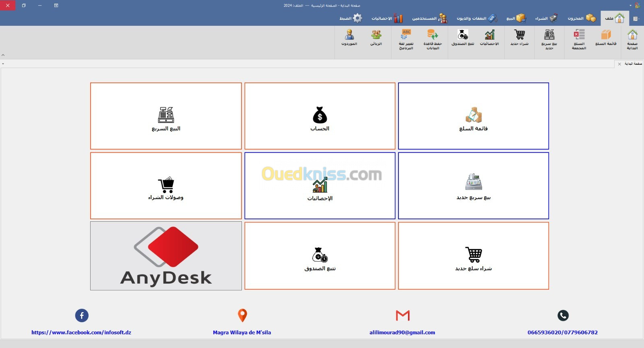
Task: Open tab list dropdown arrow under ribbon
Action: (3, 64)
